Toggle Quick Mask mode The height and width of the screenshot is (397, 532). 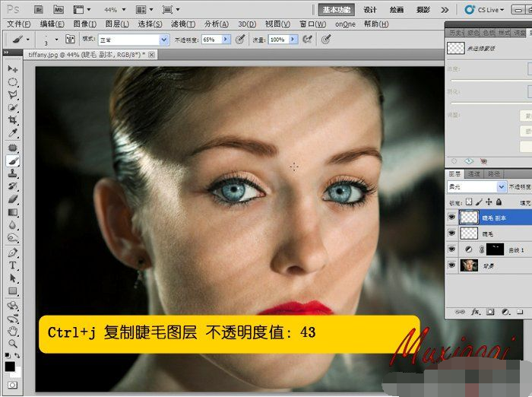click(x=13, y=385)
